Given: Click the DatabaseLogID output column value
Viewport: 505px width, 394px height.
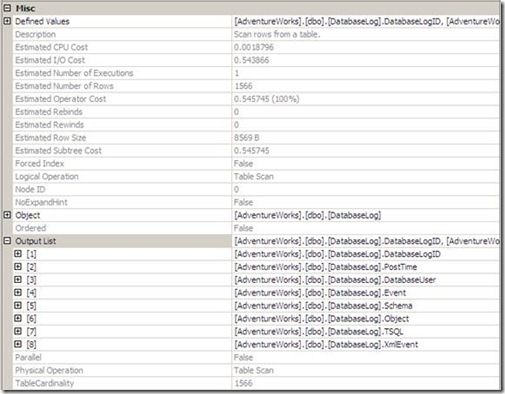Looking at the screenshot, I should click(337, 254).
